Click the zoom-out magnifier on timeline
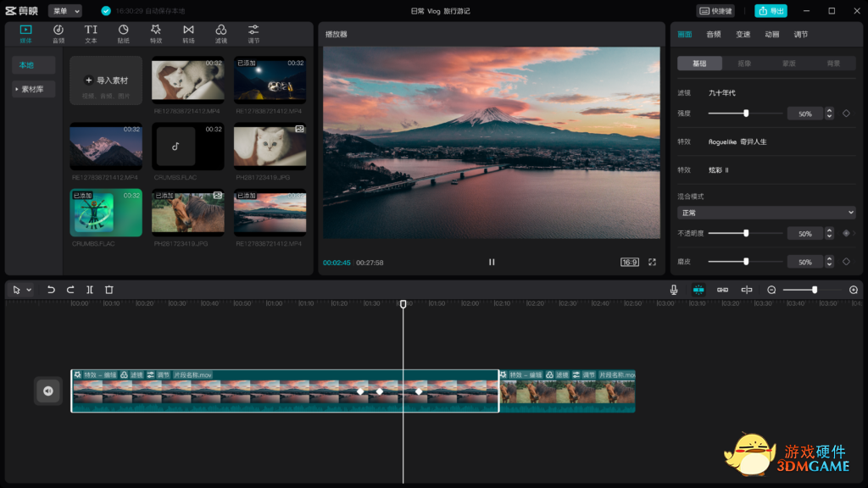This screenshot has height=488, width=868. [771, 290]
